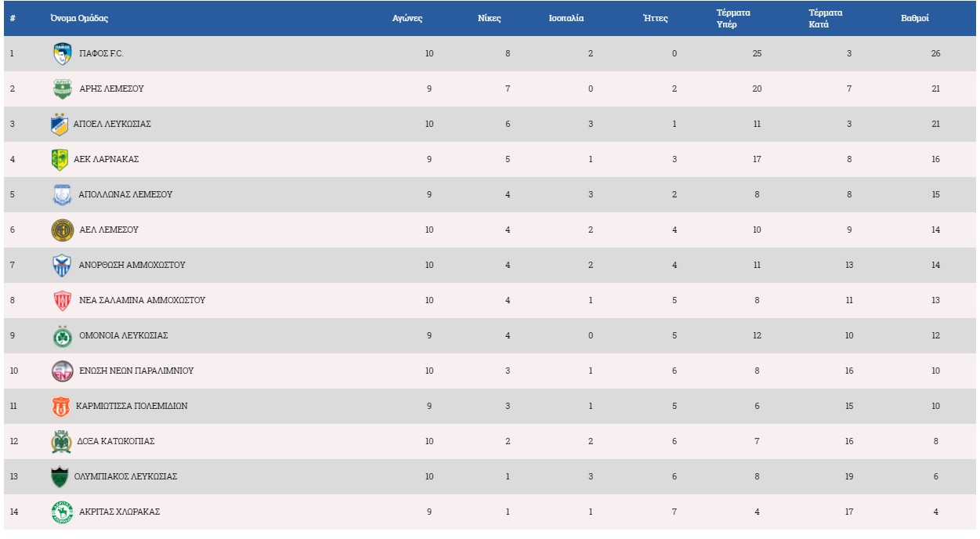The width and height of the screenshot is (980, 539).
Task: Click the Βαθμοί column header
Action: (x=915, y=18)
